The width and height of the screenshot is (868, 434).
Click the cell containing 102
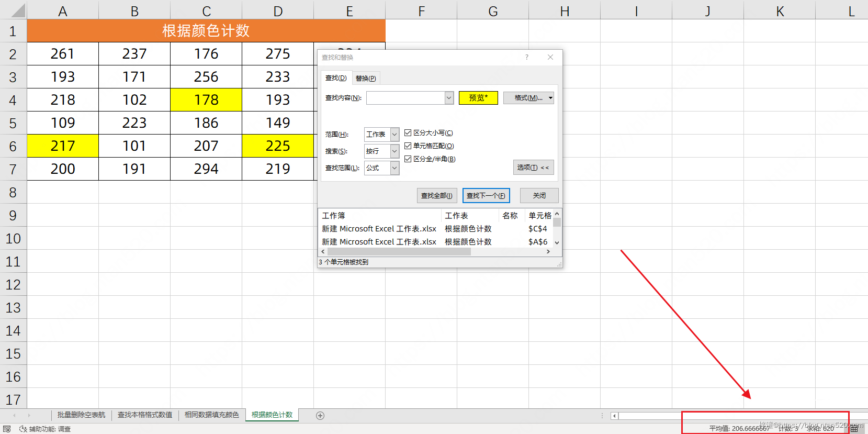(134, 99)
